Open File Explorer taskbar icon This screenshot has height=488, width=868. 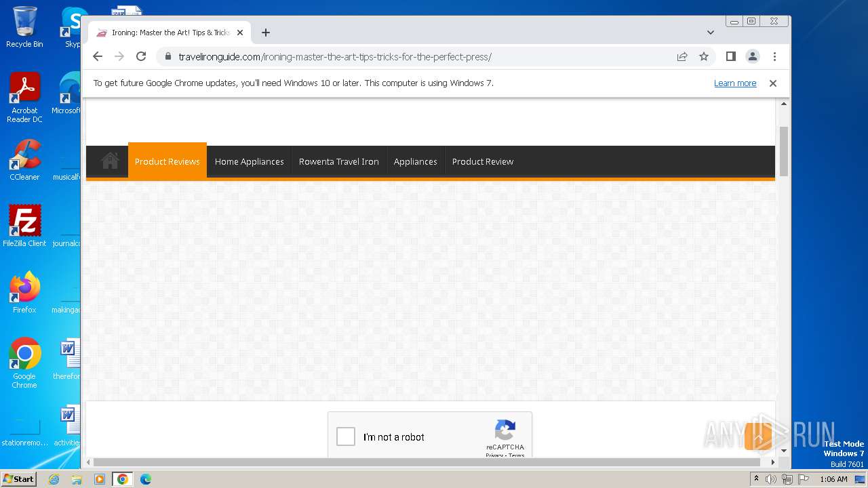(77, 479)
